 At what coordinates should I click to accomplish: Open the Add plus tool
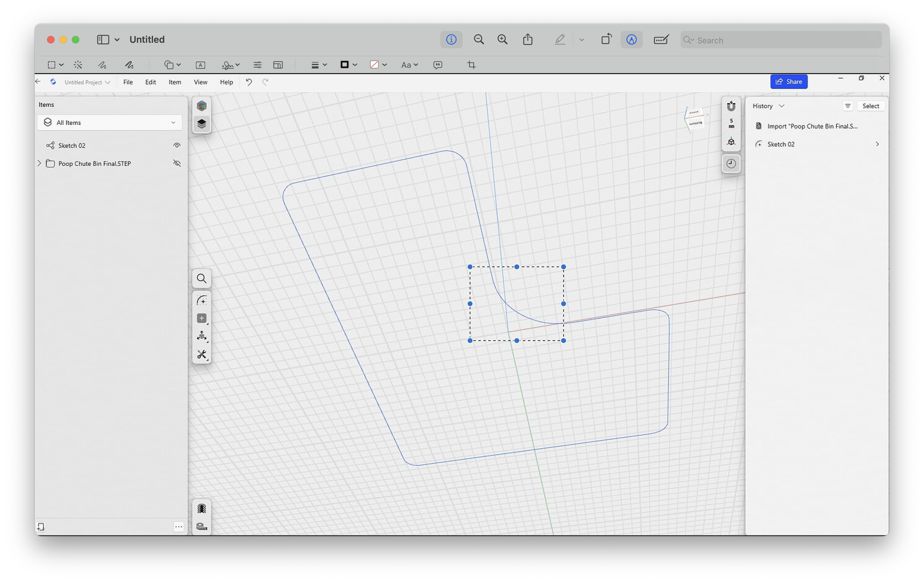click(202, 318)
